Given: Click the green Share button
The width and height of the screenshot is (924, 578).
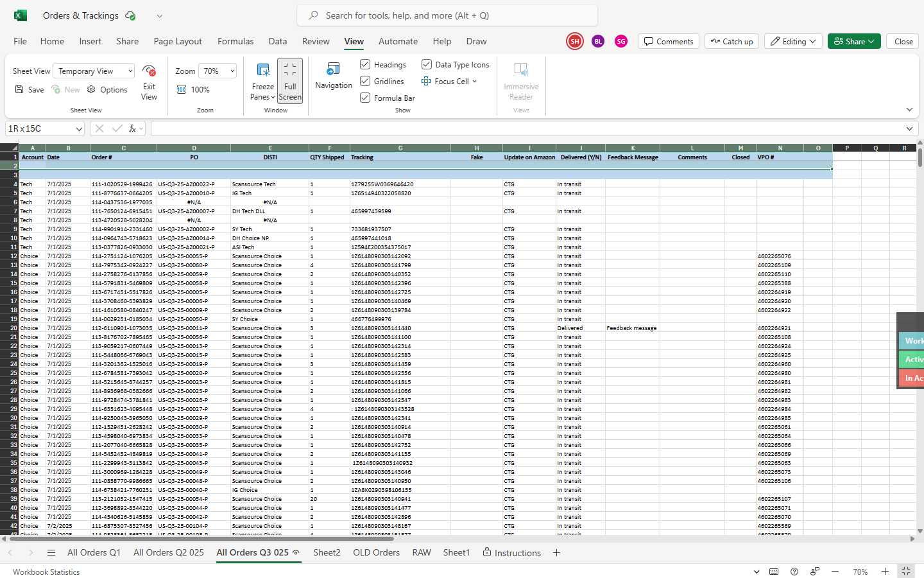Looking at the screenshot, I should tap(854, 41).
